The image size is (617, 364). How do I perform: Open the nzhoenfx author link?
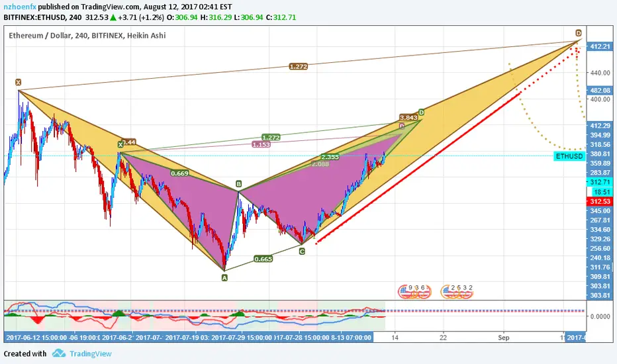pos(20,7)
